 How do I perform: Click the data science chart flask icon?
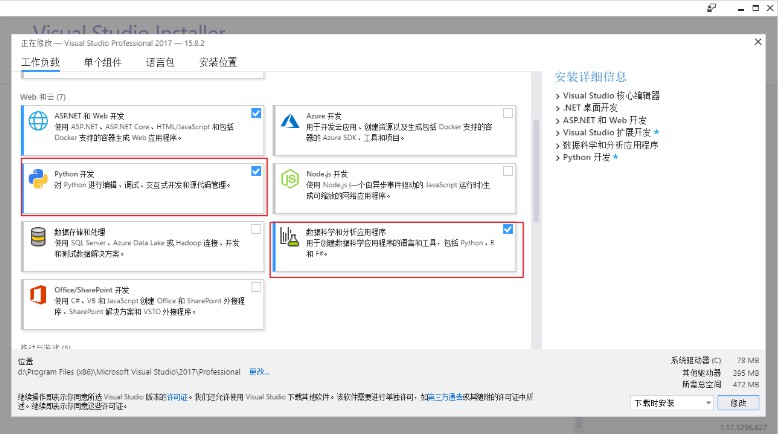pos(290,237)
